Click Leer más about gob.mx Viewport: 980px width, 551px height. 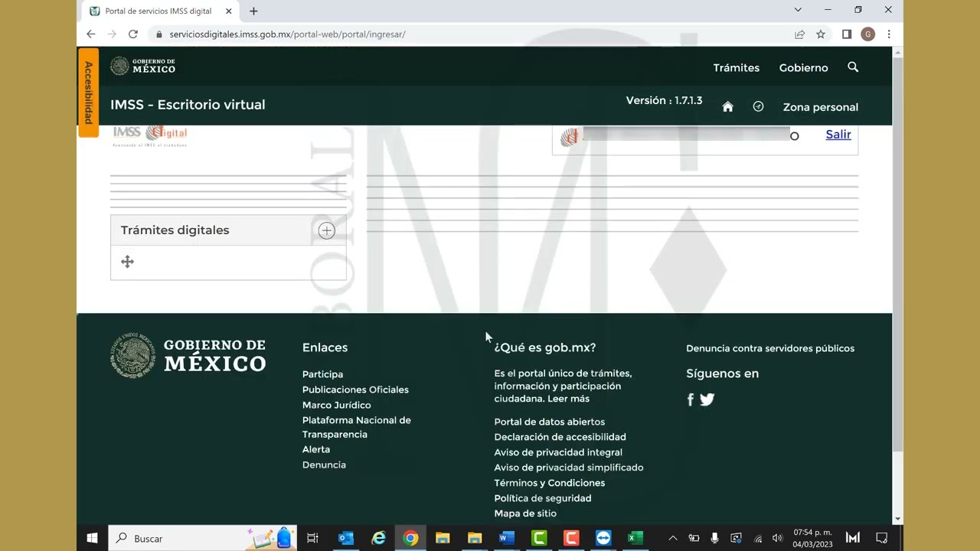pyautogui.click(x=568, y=399)
